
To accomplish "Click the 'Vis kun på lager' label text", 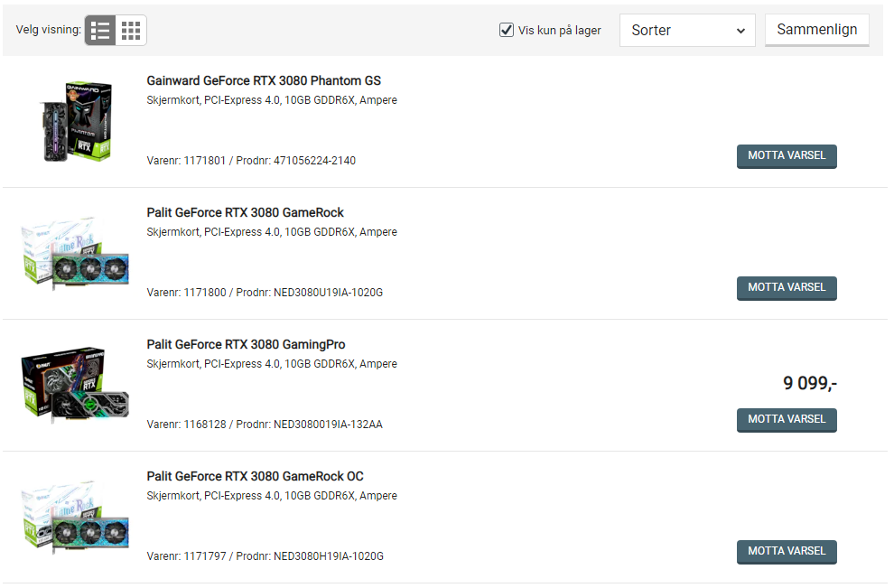I will [x=559, y=30].
